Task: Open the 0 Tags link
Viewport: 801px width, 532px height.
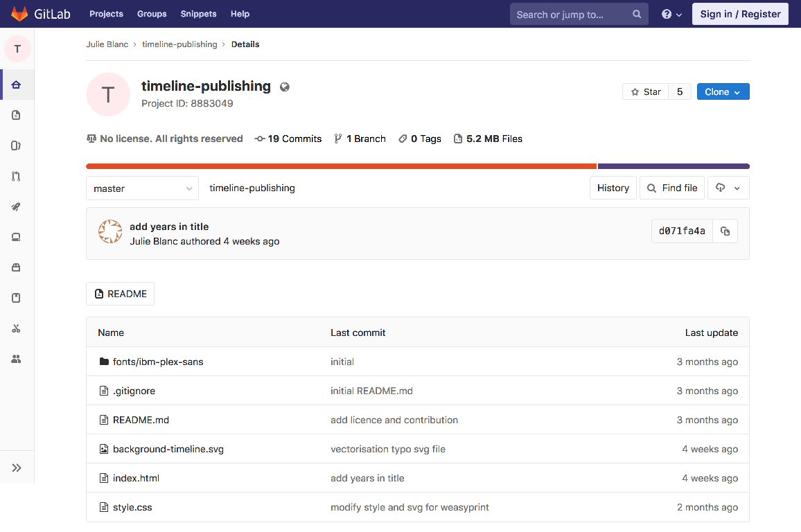Action: (x=420, y=139)
